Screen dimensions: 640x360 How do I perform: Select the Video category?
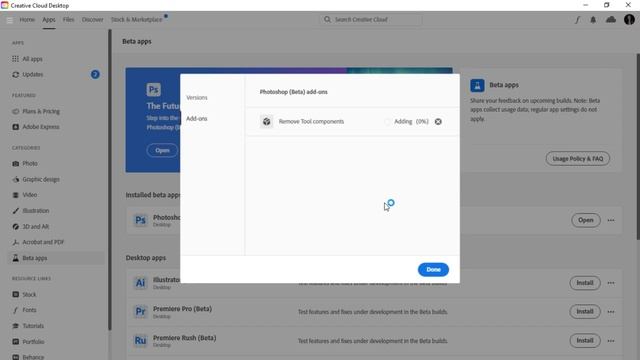(x=29, y=195)
